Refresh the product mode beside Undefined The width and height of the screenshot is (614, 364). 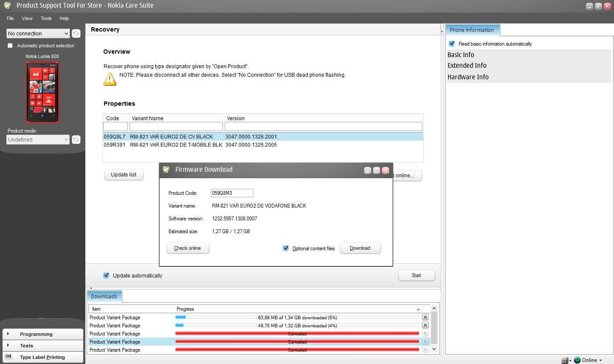(76, 139)
